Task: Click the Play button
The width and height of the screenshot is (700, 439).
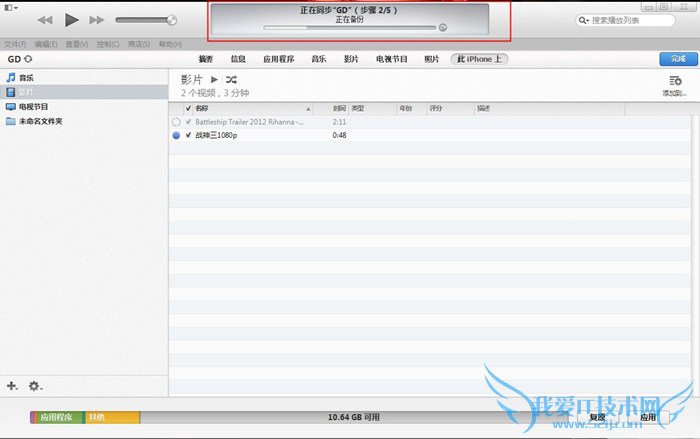Action: 71,20
